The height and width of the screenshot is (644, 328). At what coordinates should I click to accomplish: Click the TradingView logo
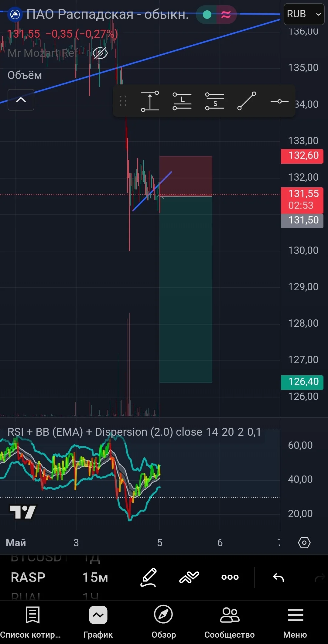tap(23, 512)
